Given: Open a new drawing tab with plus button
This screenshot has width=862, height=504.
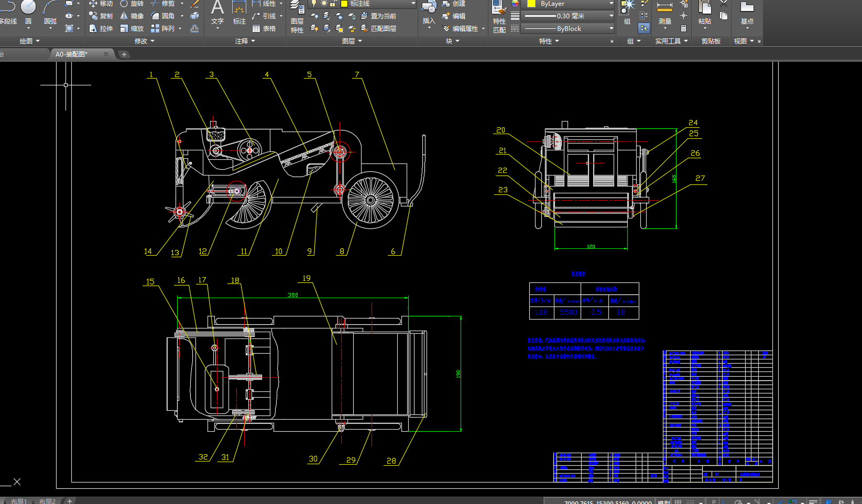Looking at the screenshot, I should click(124, 54).
